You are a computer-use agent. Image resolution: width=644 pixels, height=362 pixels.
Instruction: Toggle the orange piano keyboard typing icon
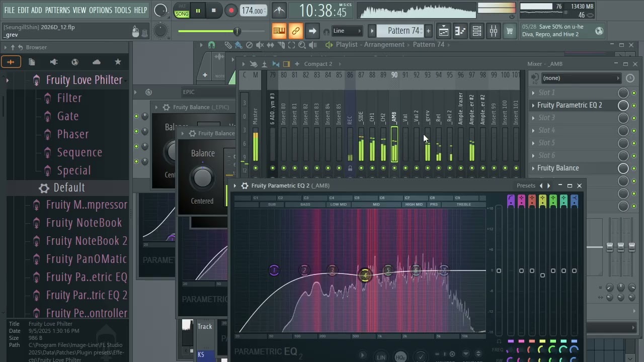pos(279,31)
